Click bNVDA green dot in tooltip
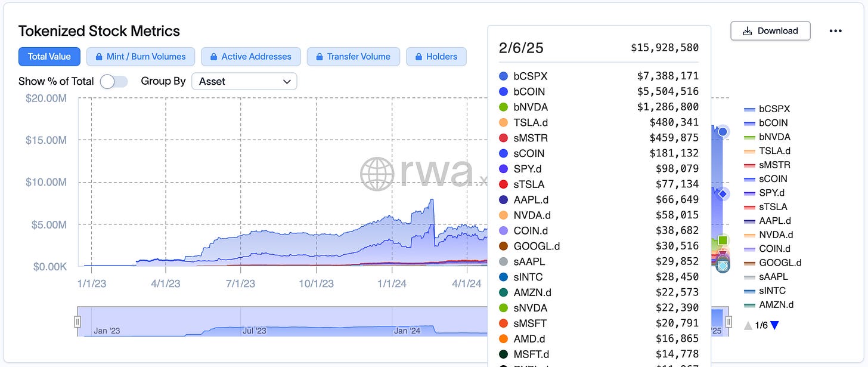This screenshot has width=868, height=367. (503, 107)
